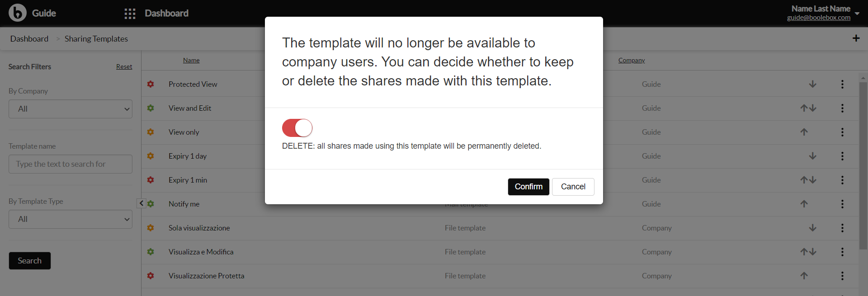The height and width of the screenshot is (296, 868).
Task: Click the Boolebox logo icon
Action: pyautogui.click(x=18, y=13)
